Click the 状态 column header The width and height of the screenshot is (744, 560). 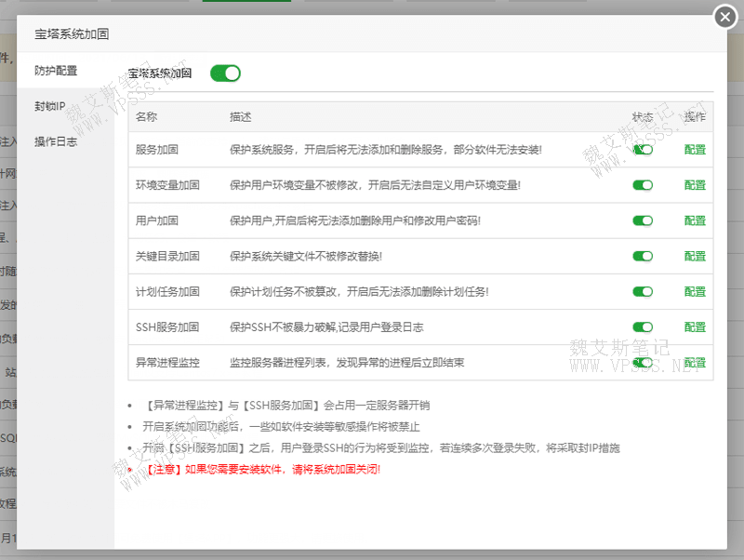click(x=643, y=117)
